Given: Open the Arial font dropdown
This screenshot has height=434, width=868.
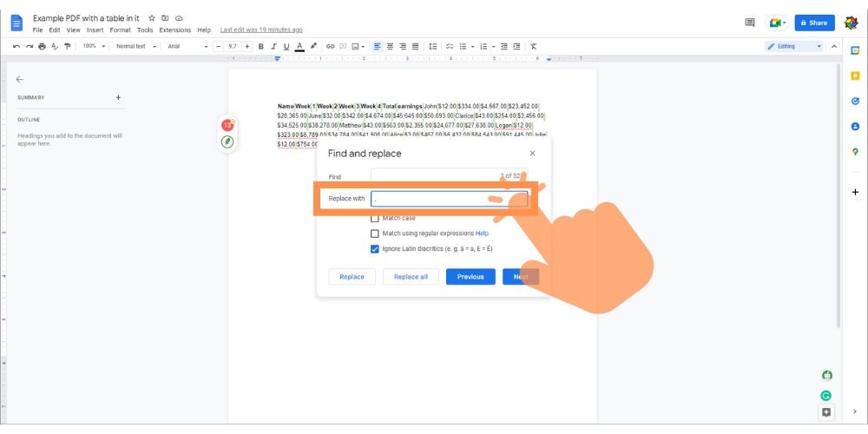Looking at the screenshot, I should click(x=187, y=47).
